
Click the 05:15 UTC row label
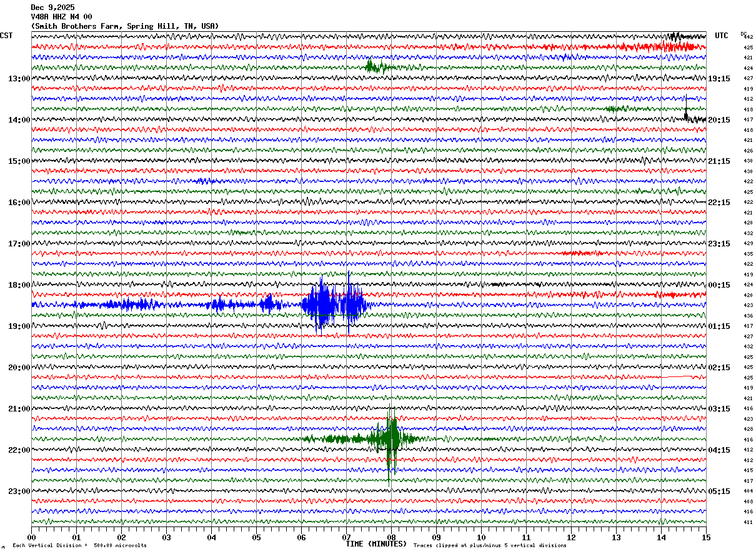point(719,491)
